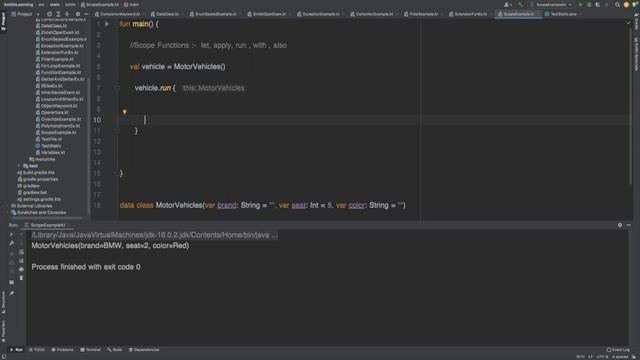
Task: Click the layout icon in Run panel
Action: (11, 282)
